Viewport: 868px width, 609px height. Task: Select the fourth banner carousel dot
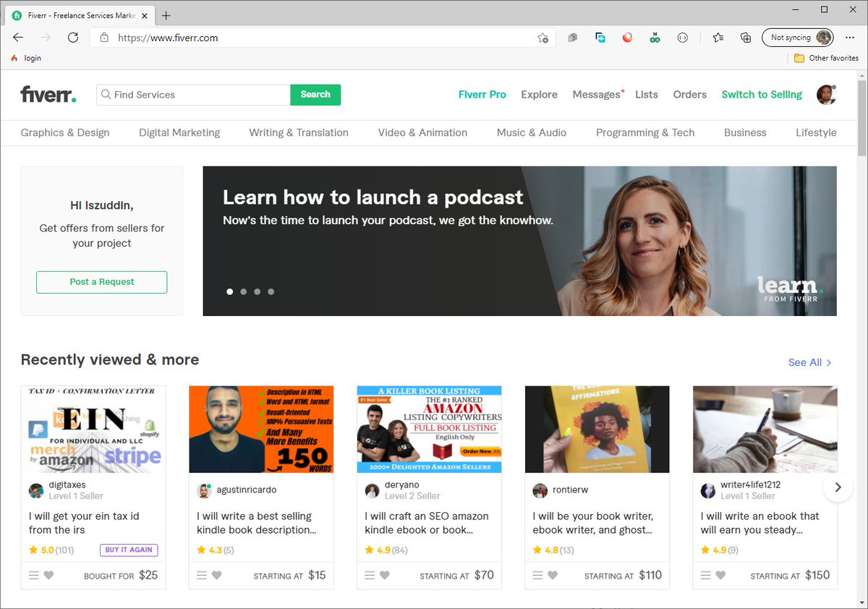[x=271, y=291]
